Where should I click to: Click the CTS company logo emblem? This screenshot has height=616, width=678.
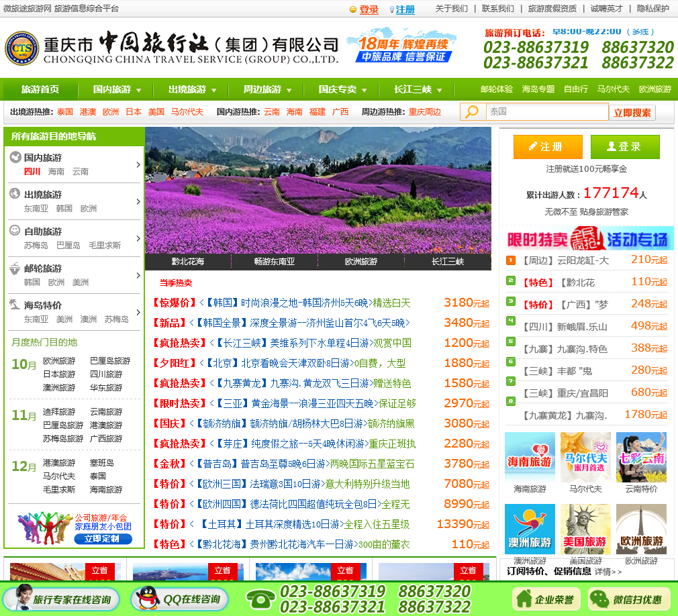21,48
